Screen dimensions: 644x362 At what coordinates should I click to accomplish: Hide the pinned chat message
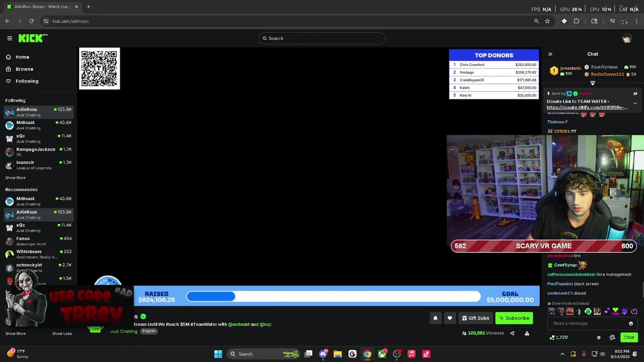click(635, 94)
